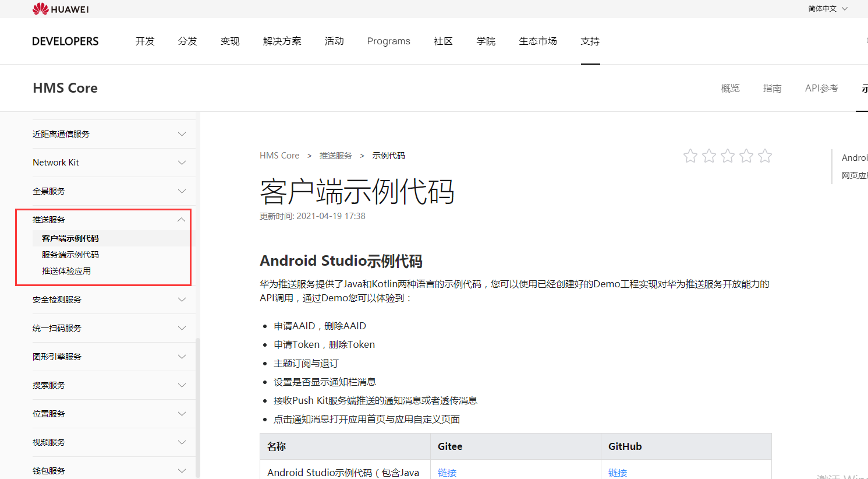This screenshot has height=479, width=868.
Task: Click the Android Studio示例代码 heading
Action: (341, 260)
